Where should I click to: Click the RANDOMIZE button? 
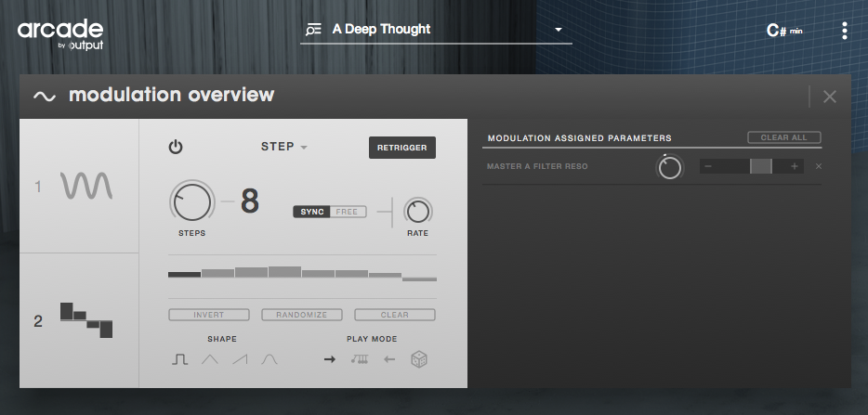pyautogui.click(x=302, y=315)
